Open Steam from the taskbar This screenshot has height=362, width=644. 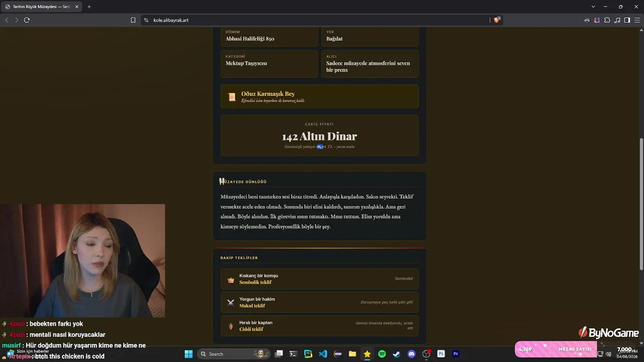pos(396,354)
